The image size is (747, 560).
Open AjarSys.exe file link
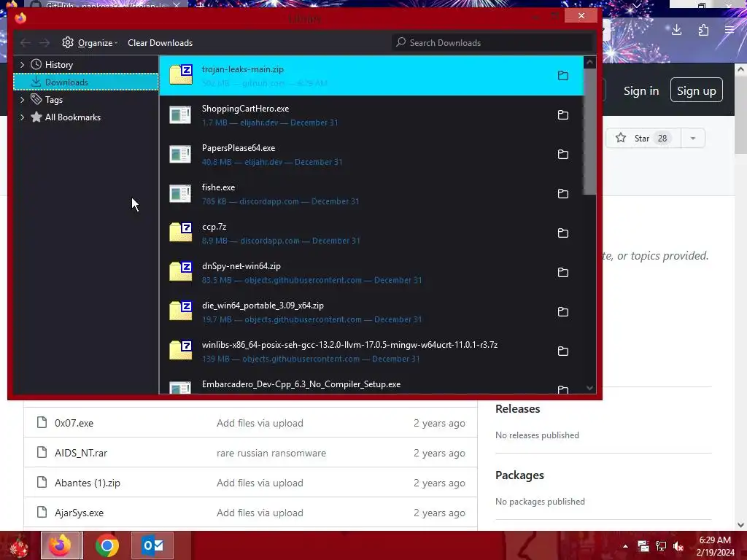(79, 513)
